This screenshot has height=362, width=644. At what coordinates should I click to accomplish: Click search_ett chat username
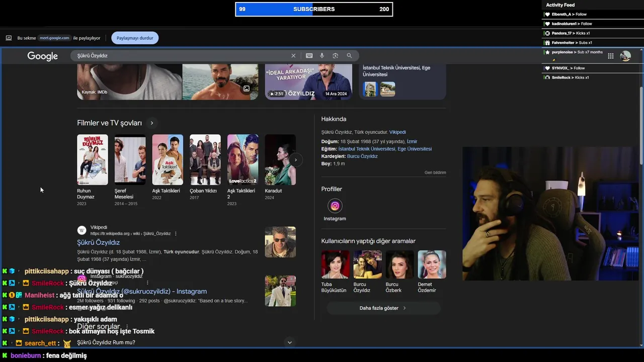pyautogui.click(x=40, y=343)
